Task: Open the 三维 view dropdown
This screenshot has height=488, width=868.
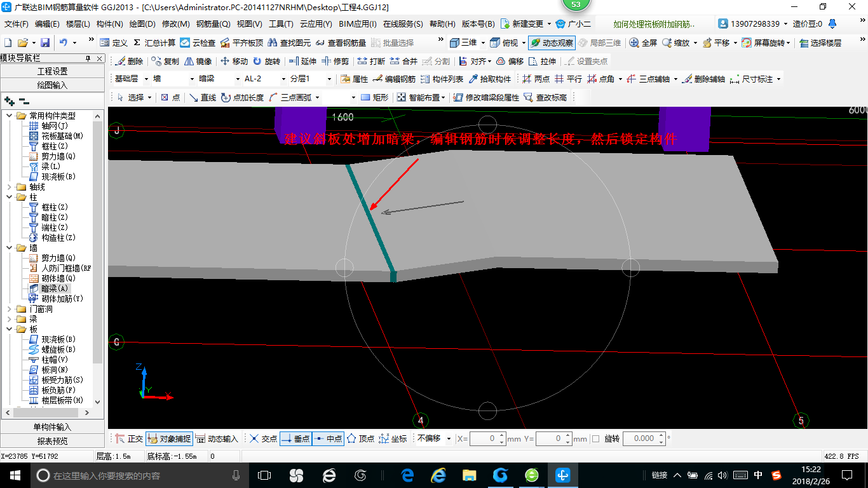Action: [483, 43]
